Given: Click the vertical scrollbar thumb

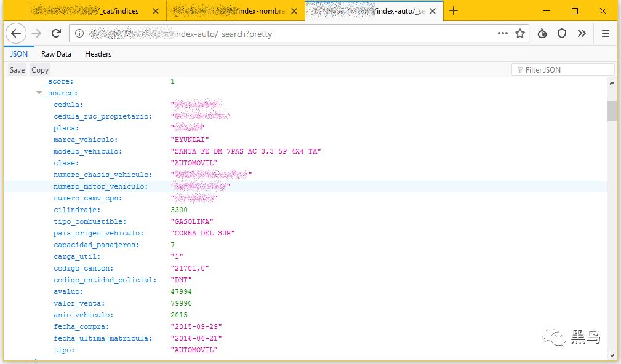Looking at the screenshot, I should [x=612, y=111].
